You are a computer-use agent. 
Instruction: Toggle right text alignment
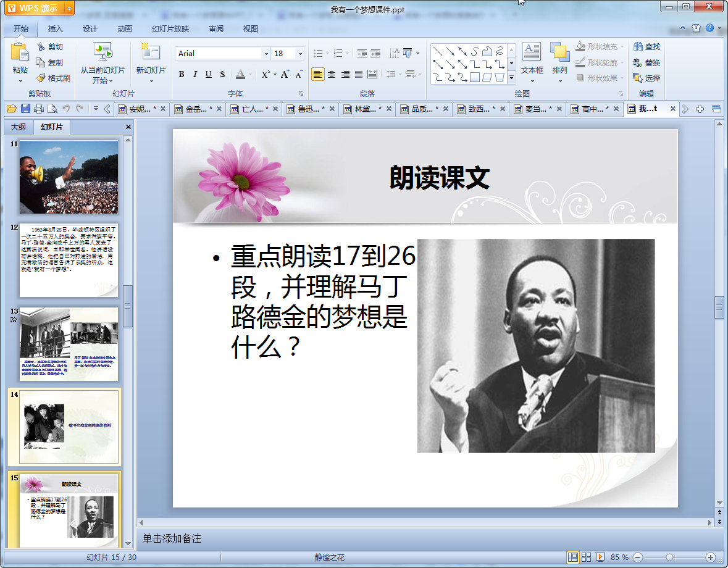point(345,74)
